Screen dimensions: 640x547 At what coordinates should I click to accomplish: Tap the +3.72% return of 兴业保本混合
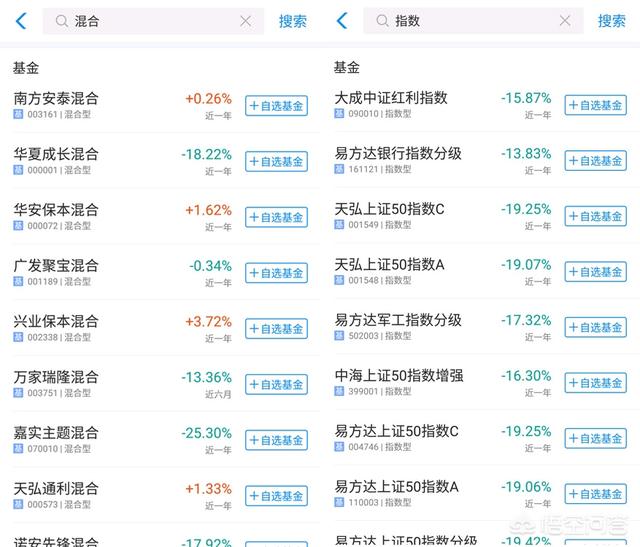coord(208,322)
